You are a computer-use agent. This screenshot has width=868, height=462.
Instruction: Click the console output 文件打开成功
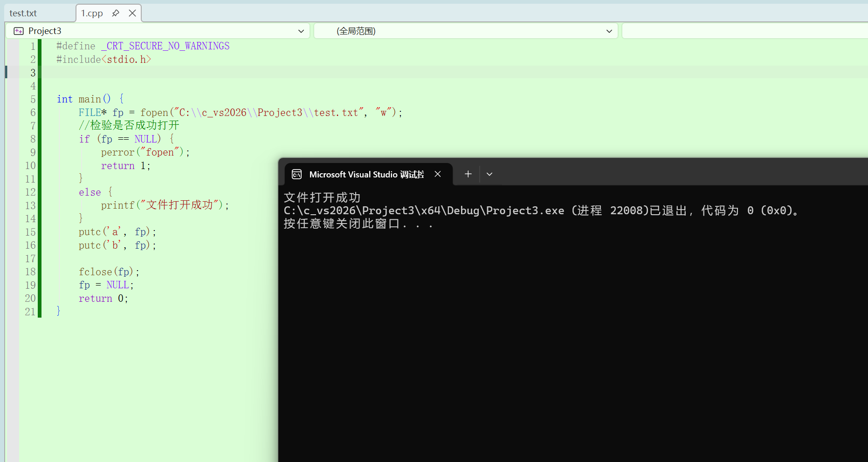pyautogui.click(x=322, y=197)
